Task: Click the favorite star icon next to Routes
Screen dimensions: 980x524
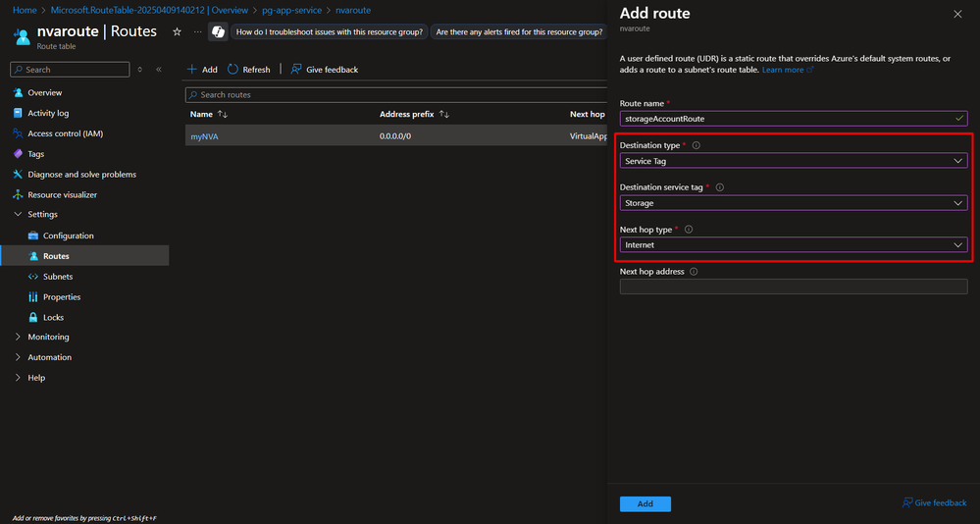Action: coord(177,31)
